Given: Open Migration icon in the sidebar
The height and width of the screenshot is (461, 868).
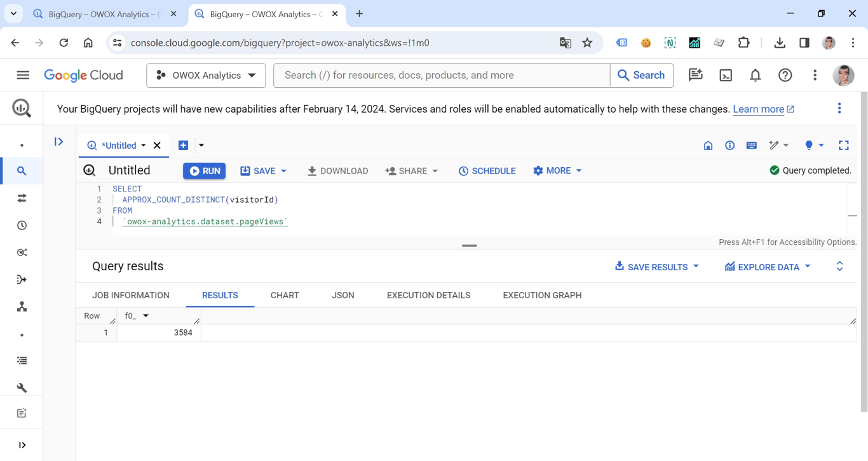Looking at the screenshot, I should pos(22,307).
